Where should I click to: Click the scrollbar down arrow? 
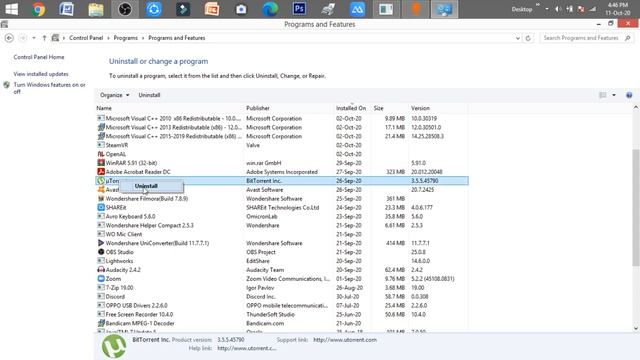coord(636,328)
